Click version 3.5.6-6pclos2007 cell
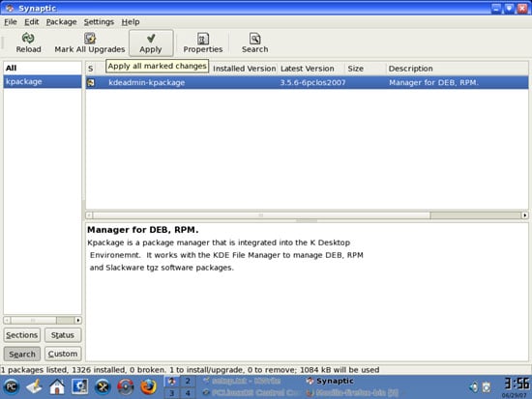 (312, 82)
